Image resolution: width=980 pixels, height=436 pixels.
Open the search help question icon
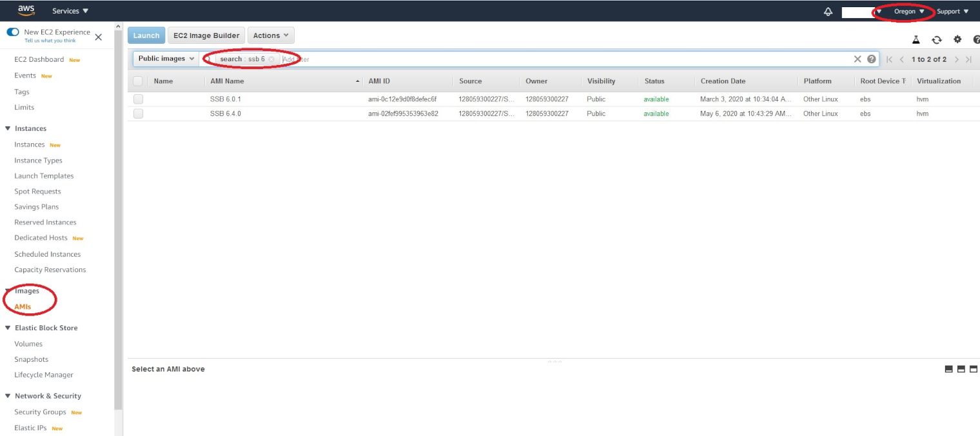click(872, 59)
